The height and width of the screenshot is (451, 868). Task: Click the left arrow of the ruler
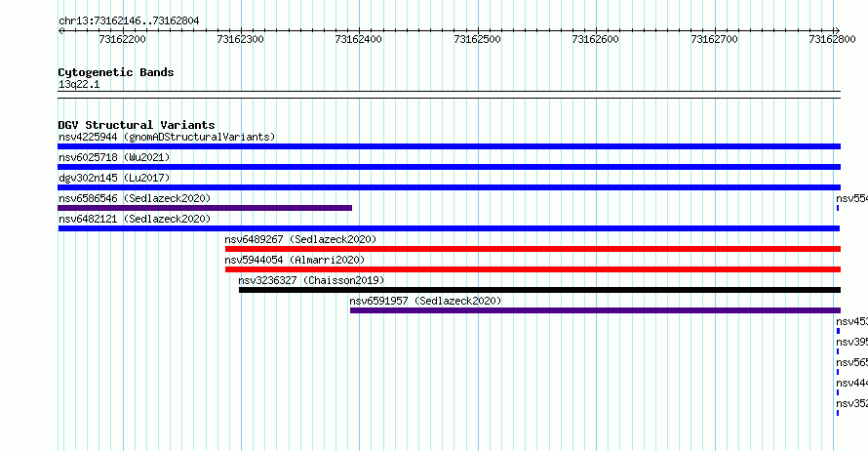click(60, 31)
